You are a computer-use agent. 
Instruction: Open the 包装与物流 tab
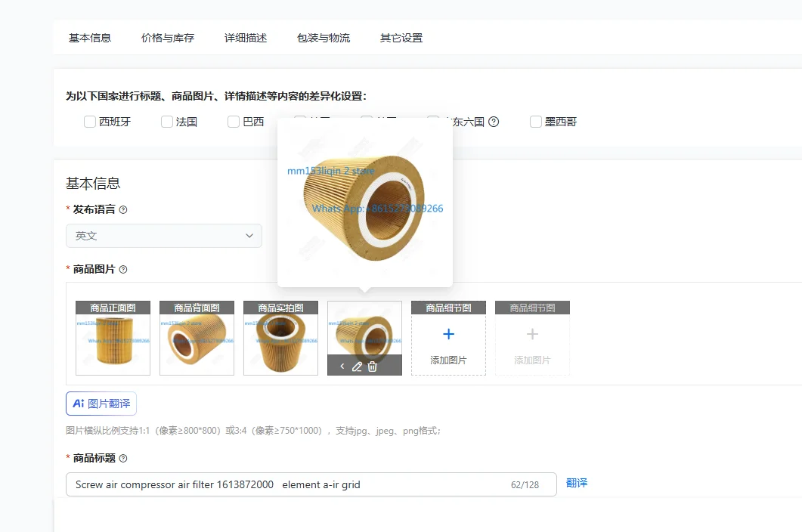[324, 38]
